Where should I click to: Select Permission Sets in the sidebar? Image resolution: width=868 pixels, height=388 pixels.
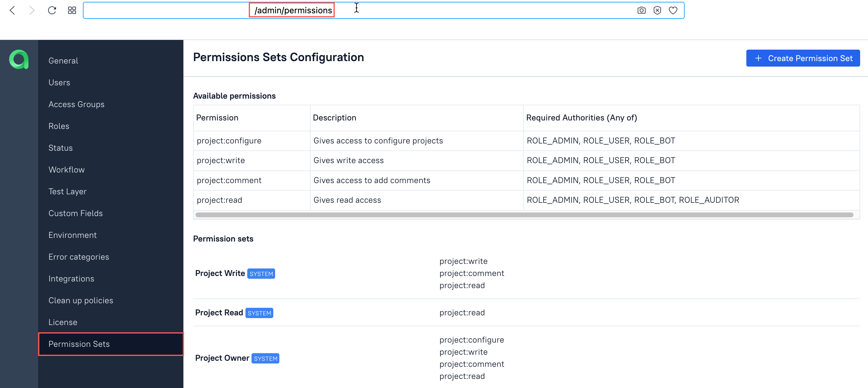pos(79,344)
